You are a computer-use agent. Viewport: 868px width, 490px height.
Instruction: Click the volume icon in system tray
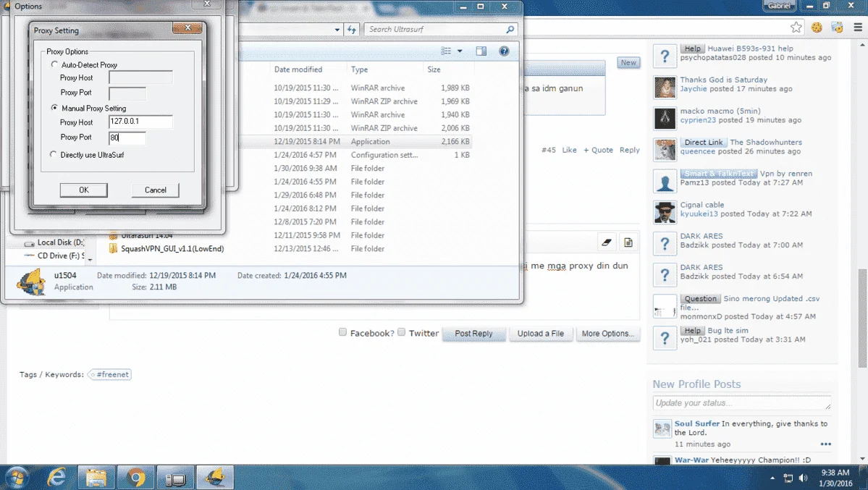pyautogui.click(x=803, y=478)
